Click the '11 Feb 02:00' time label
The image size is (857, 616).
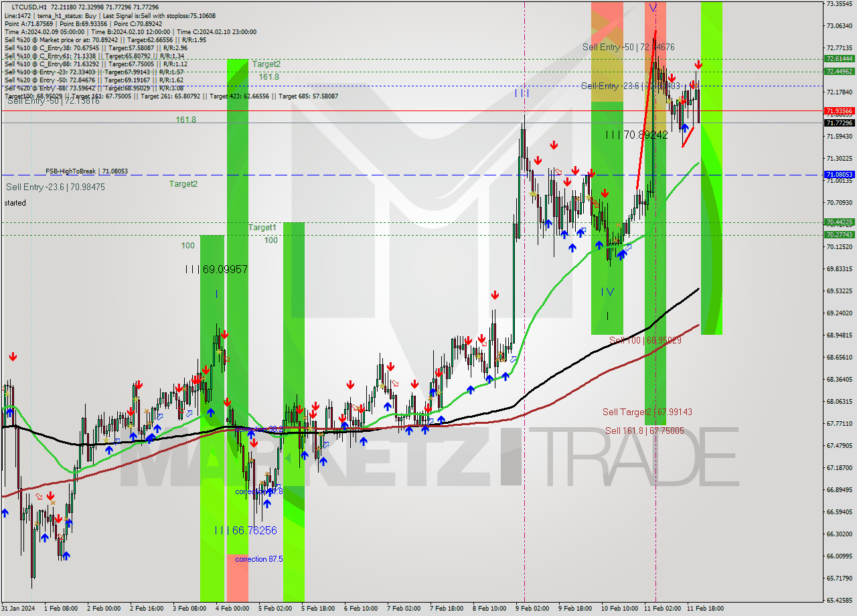(662, 609)
